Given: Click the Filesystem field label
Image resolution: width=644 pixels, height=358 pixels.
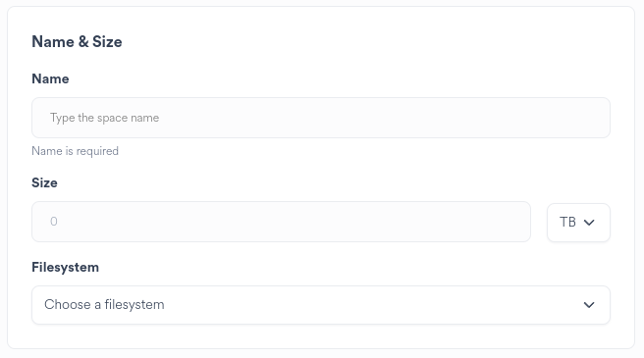Looking at the screenshot, I should pyautogui.click(x=66, y=267).
